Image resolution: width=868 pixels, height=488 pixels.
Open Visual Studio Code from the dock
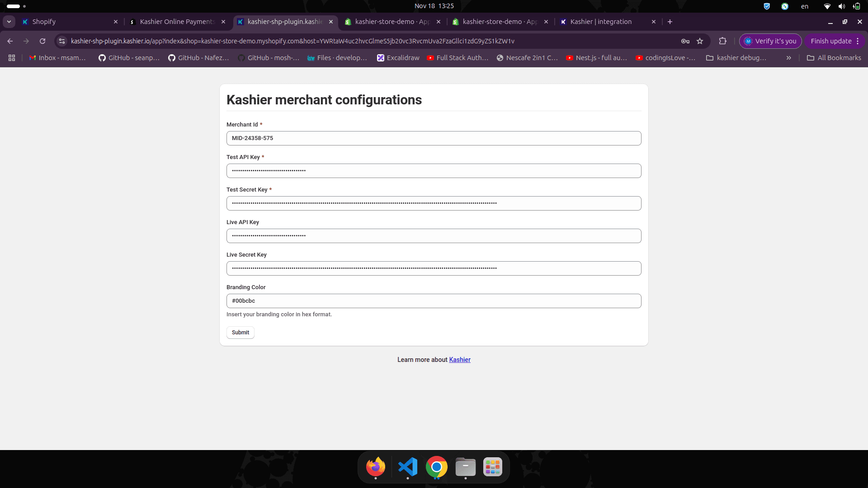point(408,467)
